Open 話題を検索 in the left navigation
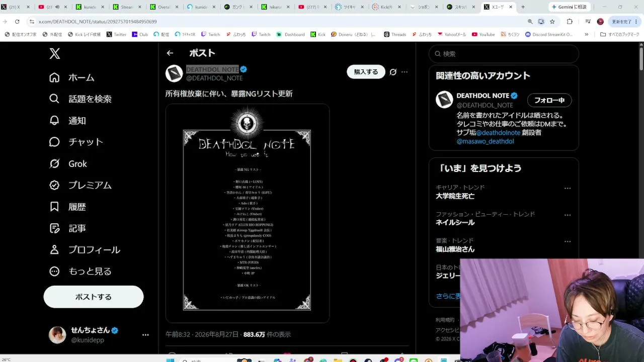Screen dimensions: 644x362 80,99
